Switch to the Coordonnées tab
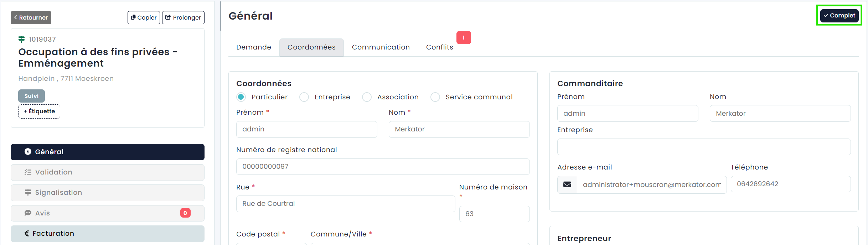The image size is (868, 245). [x=311, y=47]
